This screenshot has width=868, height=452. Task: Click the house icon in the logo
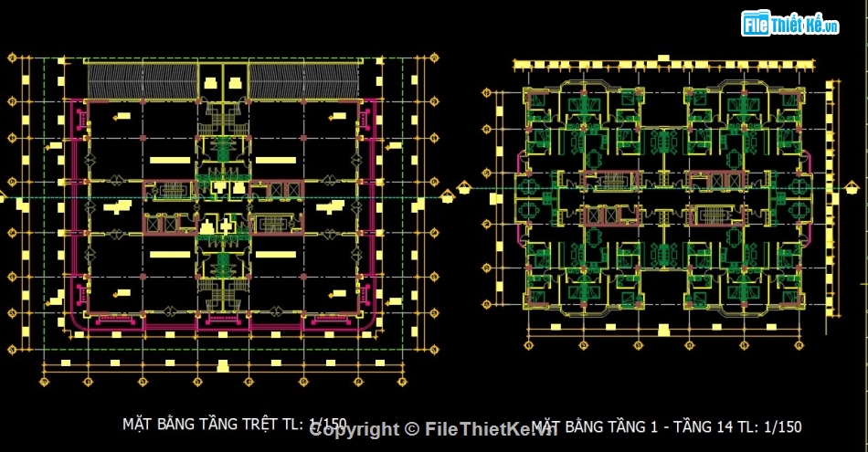click(x=756, y=24)
